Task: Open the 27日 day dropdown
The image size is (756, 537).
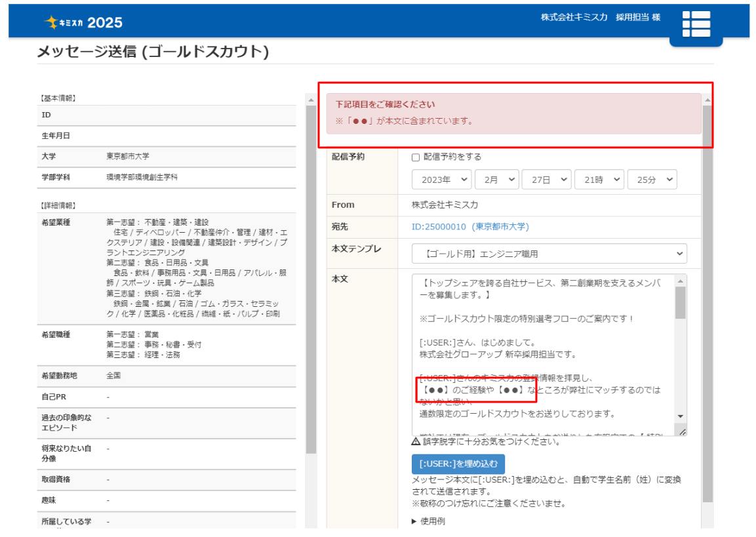Action: click(547, 180)
